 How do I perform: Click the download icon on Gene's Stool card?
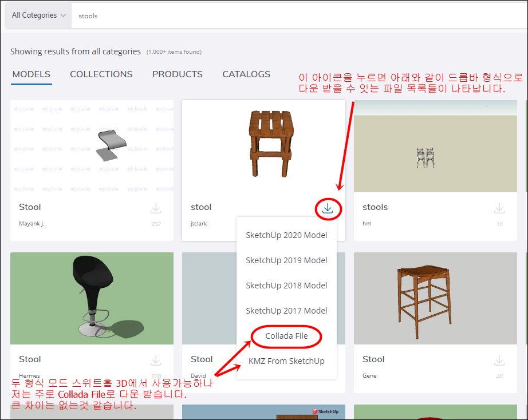[499, 360]
